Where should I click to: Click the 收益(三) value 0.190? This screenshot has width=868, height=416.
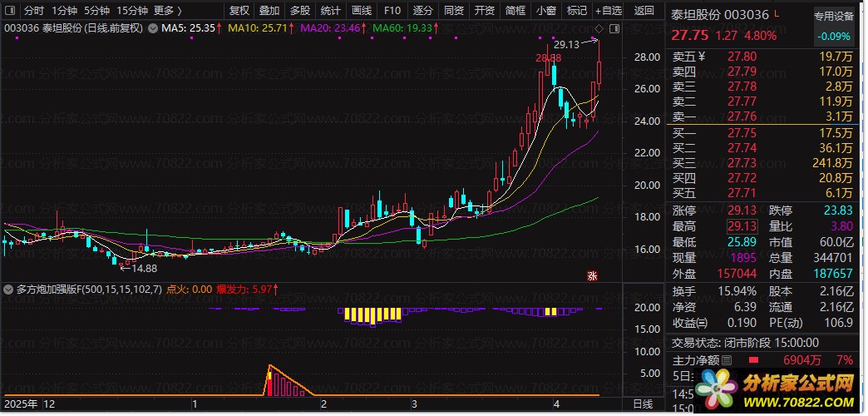pos(742,322)
